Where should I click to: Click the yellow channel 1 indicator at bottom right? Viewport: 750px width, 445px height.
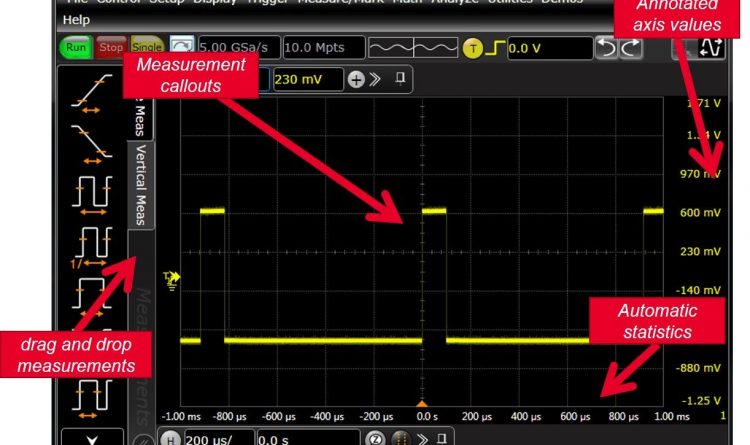pyautogui.click(x=723, y=415)
